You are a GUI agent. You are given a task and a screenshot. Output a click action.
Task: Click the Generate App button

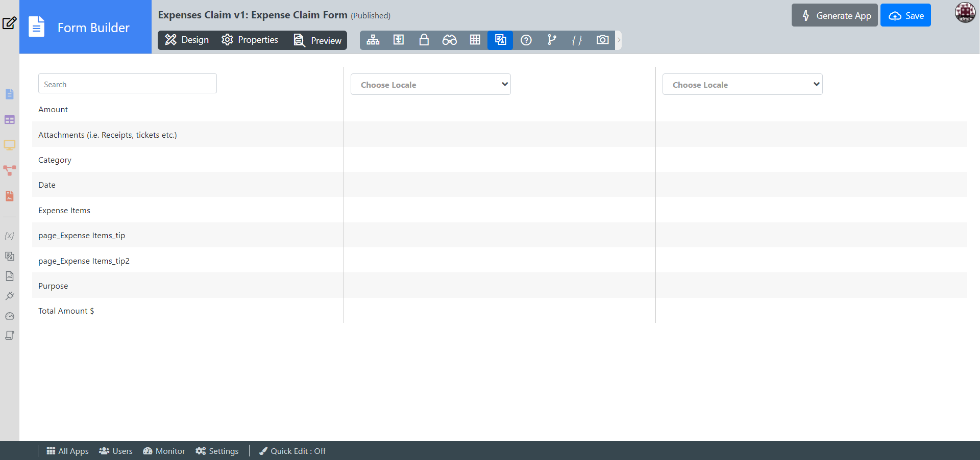pos(835,15)
